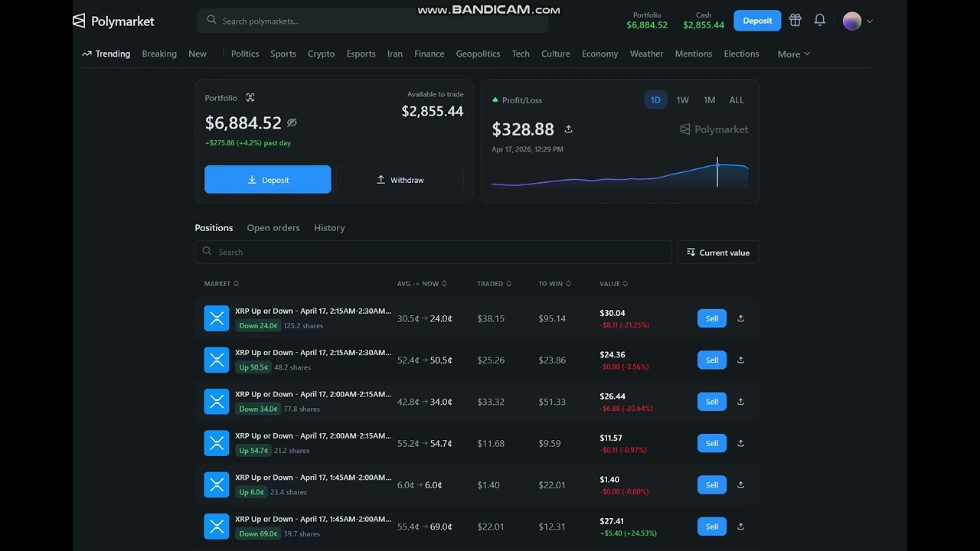Share the Profit/Loss amount
This screenshot has height=551, width=980.
[568, 129]
